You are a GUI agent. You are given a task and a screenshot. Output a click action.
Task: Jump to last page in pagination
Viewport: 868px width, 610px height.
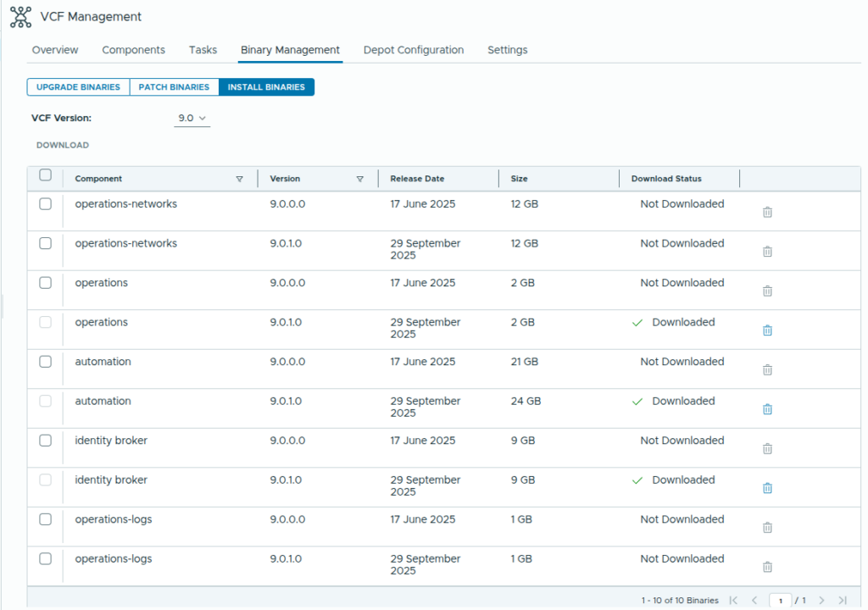pyautogui.click(x=842, y=601)
